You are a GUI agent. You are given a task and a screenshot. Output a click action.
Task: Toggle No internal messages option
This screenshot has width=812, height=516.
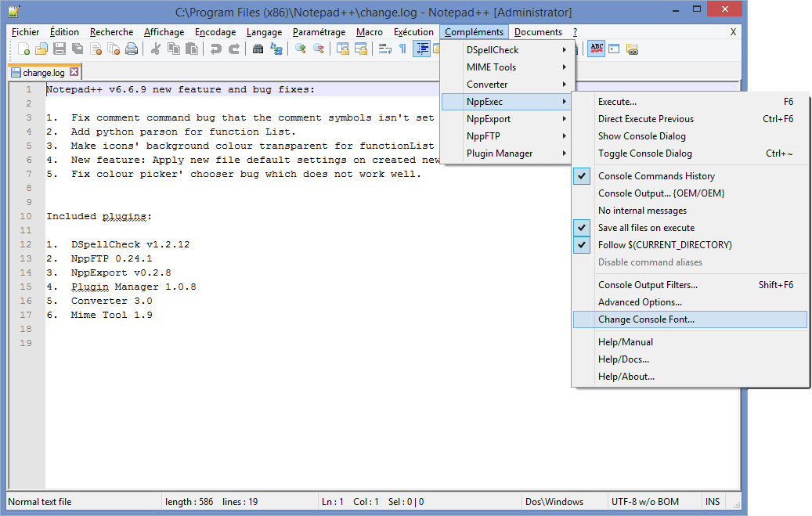point(690,211)
